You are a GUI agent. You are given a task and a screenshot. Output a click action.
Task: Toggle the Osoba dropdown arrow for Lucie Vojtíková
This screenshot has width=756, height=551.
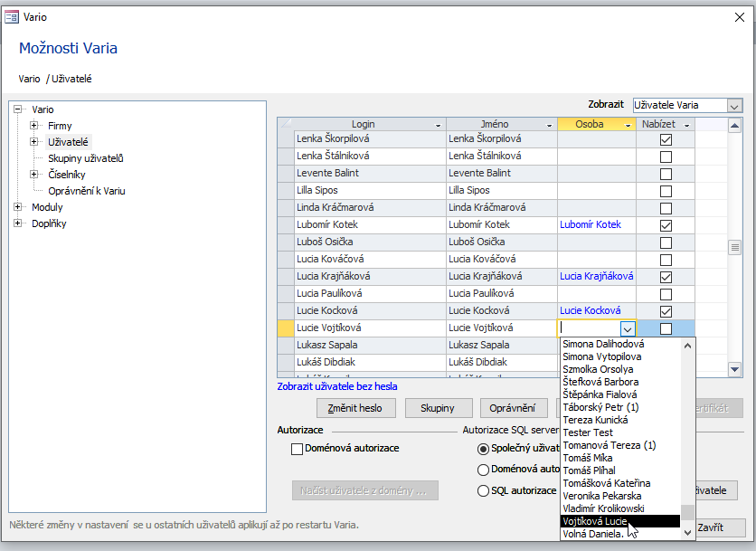coord(628,329)
